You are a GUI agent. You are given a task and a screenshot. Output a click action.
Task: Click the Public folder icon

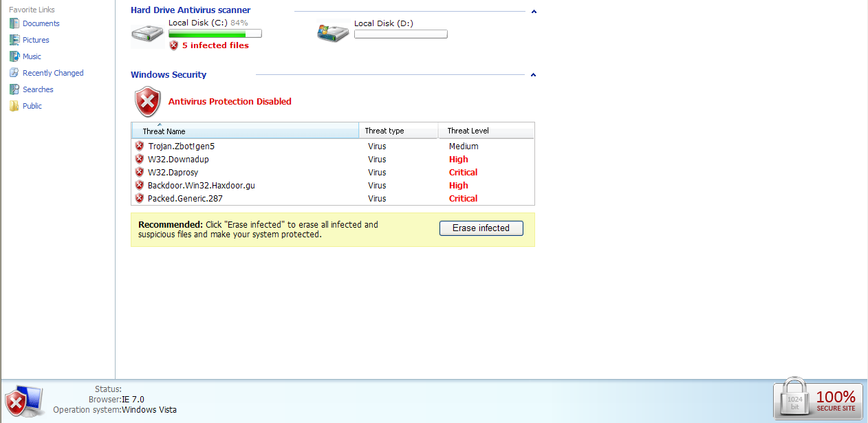pyautogui.click(x=14, y=106)
